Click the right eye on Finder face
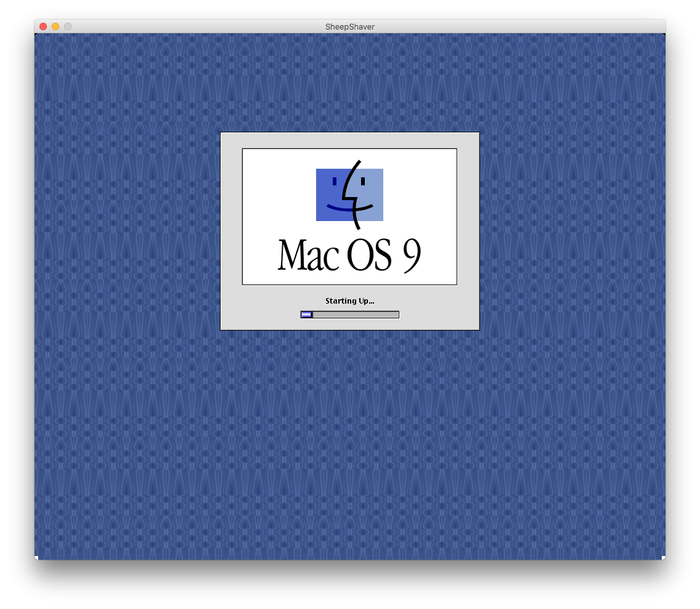 (x=364, y=181)
